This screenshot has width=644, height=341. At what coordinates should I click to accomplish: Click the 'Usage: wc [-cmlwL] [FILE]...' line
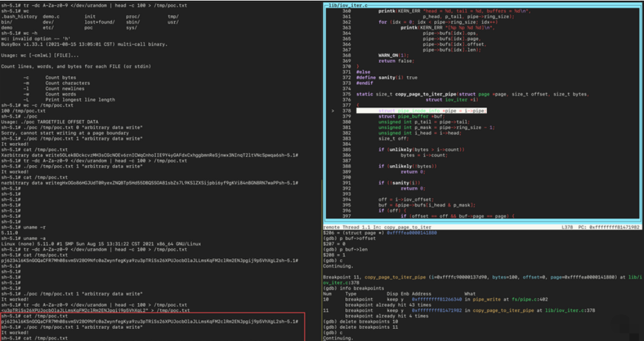(40, 55)
